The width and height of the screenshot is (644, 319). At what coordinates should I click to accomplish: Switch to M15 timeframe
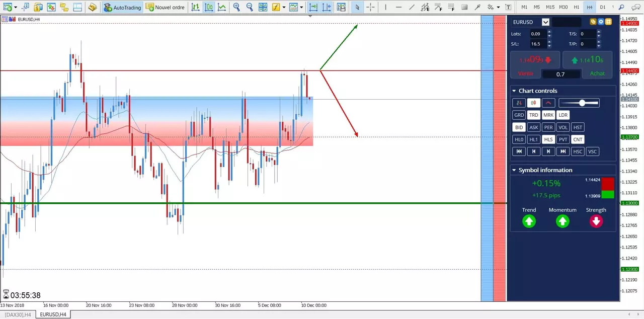tap(550, 7)
